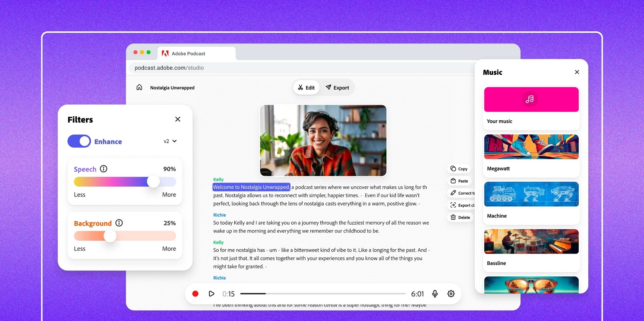The width and height of the screenshot is (644, 321).
Task: Click the 25% Background value
Action: click(x=169, y=223)
